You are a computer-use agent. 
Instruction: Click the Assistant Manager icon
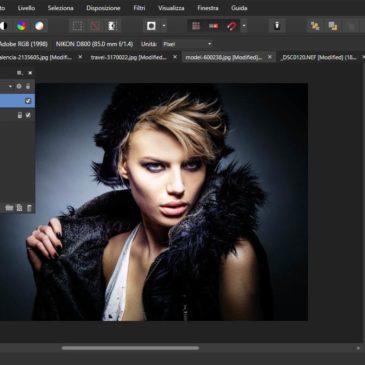click(x=277, y=26)
